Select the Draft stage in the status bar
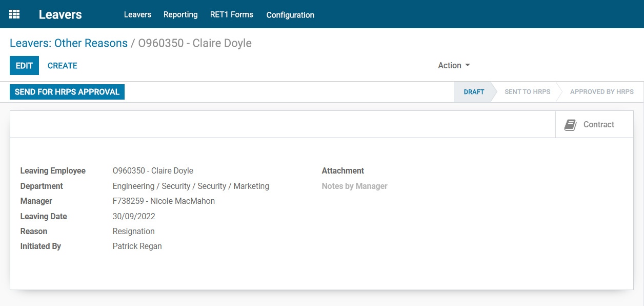 (473, 92)
